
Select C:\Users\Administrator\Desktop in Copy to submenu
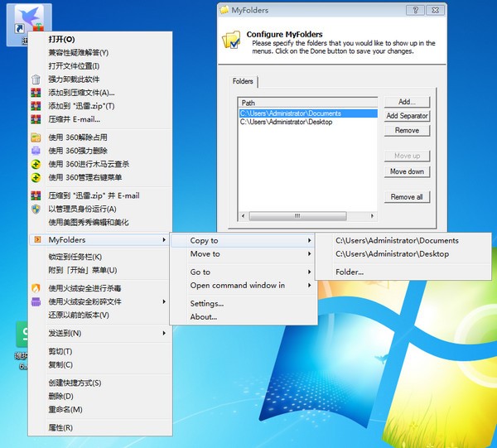click(392, 254)
